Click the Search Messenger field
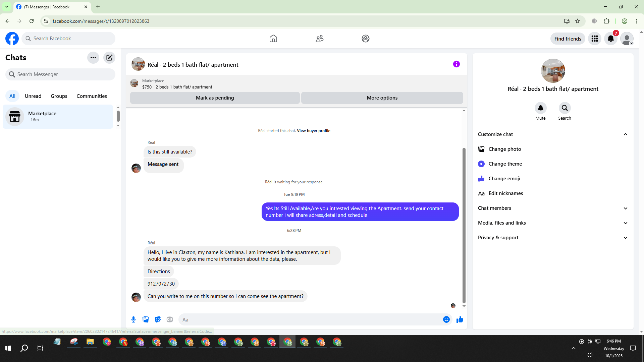Viewport: 644px width, 362px height. (x=60, y=74)
